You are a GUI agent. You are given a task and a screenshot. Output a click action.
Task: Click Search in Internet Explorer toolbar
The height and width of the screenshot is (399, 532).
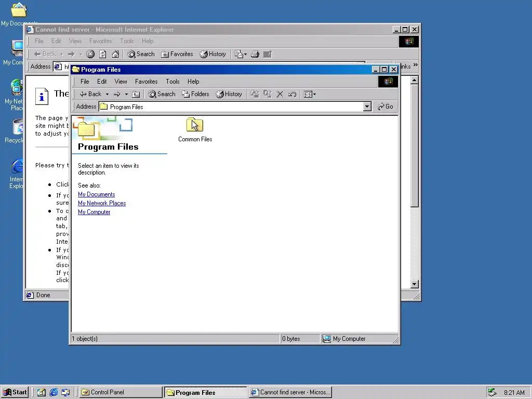point(141,54)
